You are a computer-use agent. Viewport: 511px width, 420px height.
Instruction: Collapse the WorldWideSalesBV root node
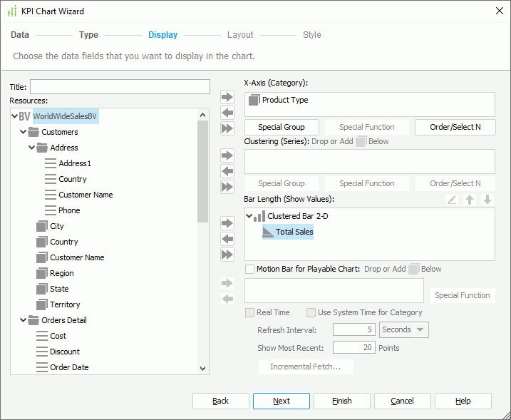(15, 116)
